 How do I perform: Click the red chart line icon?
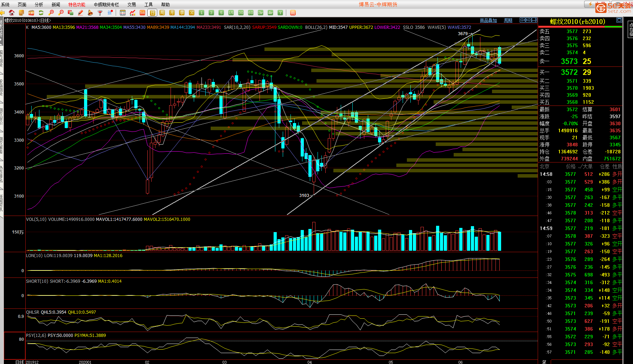click(133, 13)
